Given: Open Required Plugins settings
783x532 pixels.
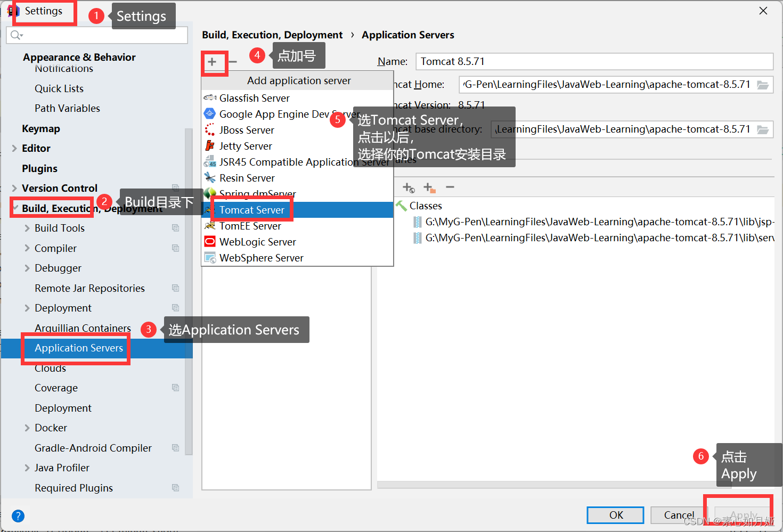Looking at the screenshot, I should [x=74, y=488].
